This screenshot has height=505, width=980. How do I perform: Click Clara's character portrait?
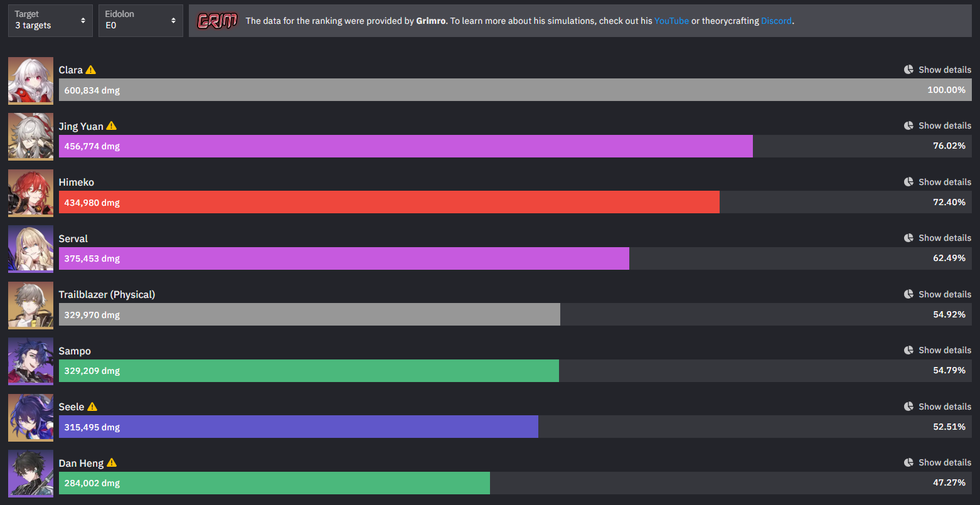point(31,80)
